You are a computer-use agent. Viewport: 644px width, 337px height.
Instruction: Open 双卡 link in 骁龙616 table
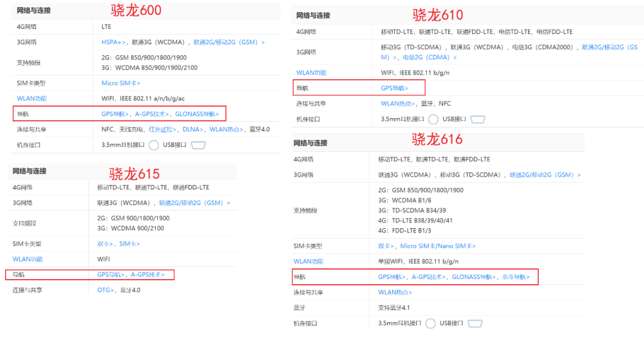pos(386,246)
